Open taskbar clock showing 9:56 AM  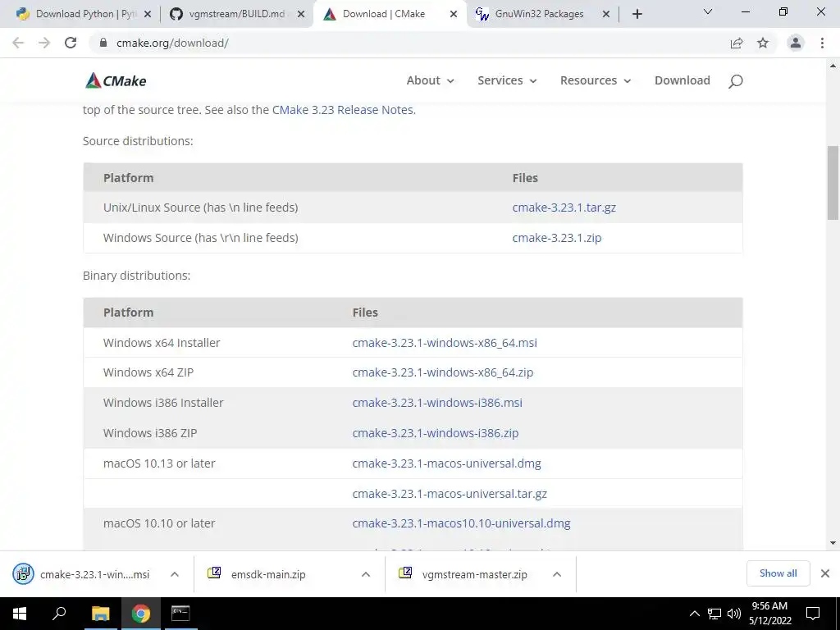click(769, 614)
